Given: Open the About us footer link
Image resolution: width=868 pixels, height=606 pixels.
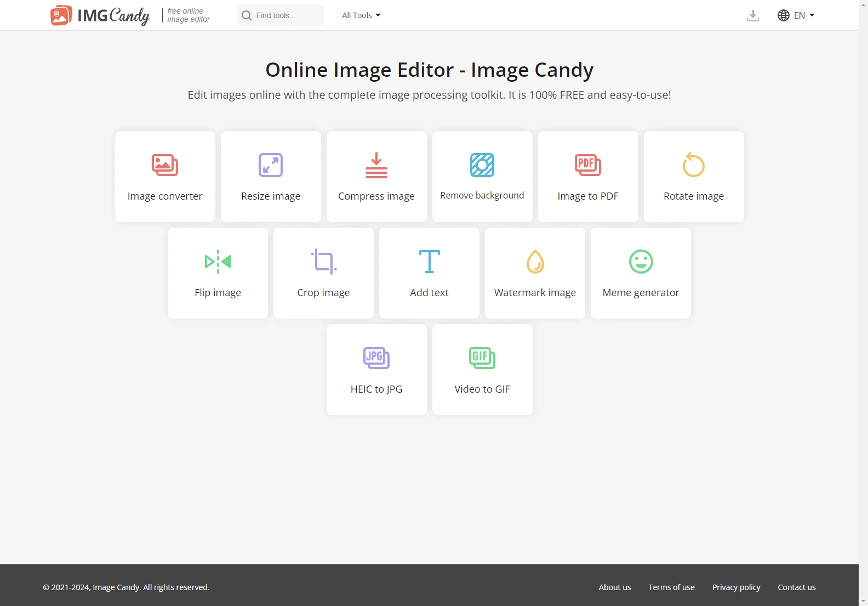Looking at the screenshot, I should (615, 587).
